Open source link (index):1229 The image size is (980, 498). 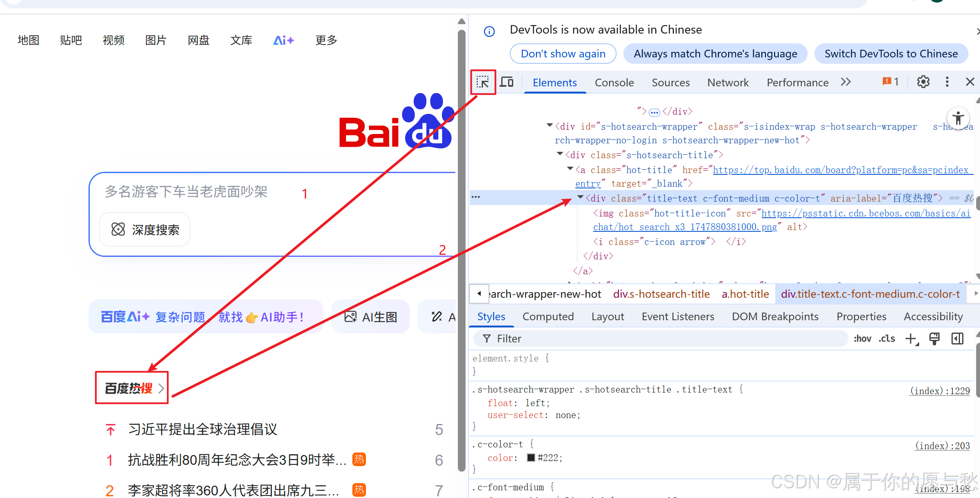[940, 391]
